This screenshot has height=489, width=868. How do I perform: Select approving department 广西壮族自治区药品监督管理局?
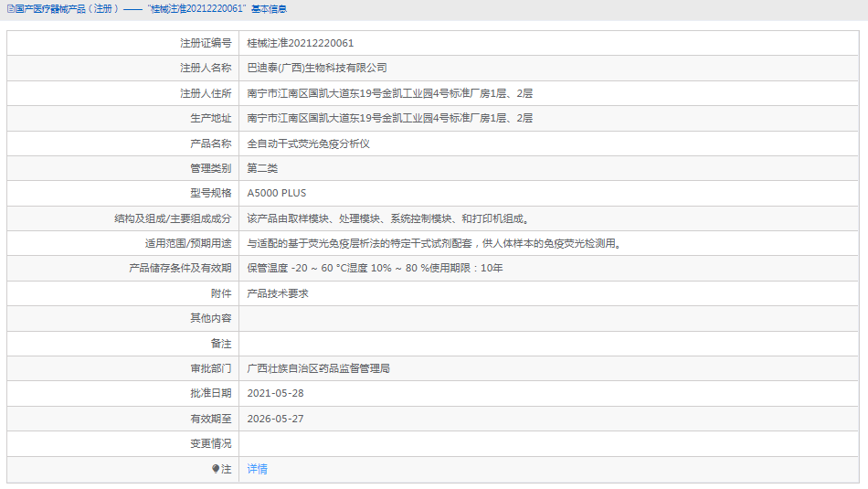pyautogui.click(x=318, y=369)
